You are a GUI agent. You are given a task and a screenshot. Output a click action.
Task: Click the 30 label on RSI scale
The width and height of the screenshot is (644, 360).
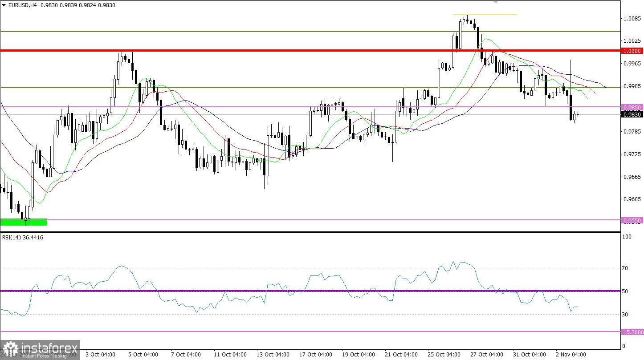625,314
